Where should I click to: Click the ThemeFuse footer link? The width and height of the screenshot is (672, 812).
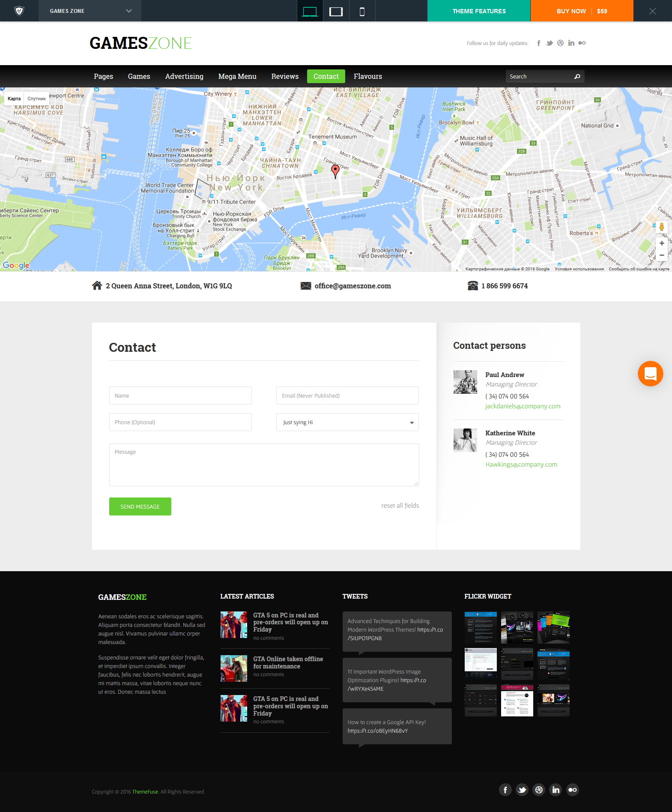click(145, 792)
